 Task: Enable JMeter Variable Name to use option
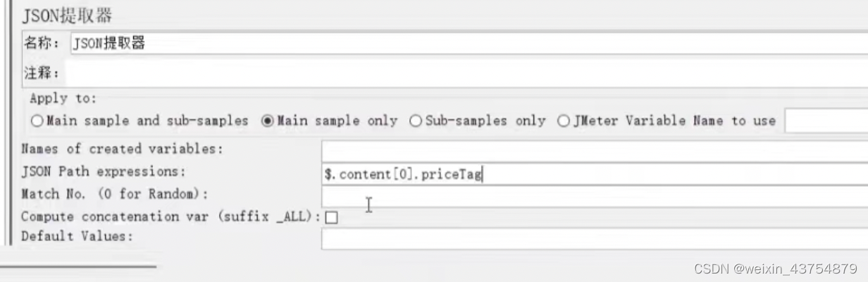coord(563,121)
